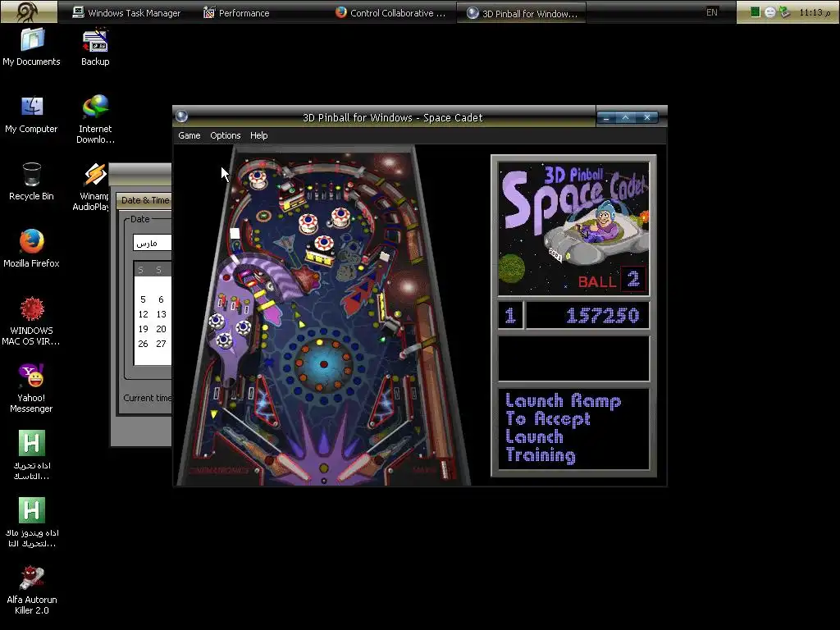Click the BALL 2 counter
Screen dimensions: 840x630
click(612, 280)
